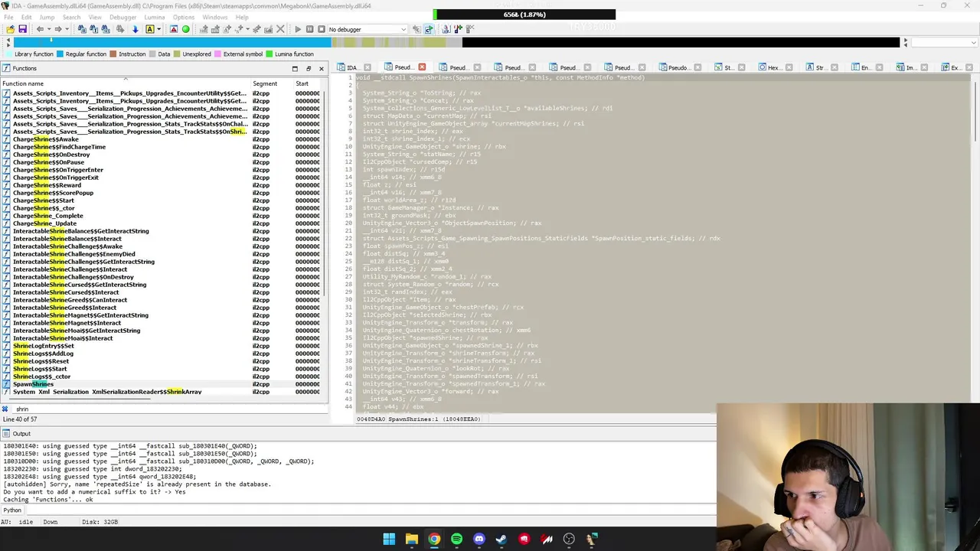Open File Explorer from the taskbar
This screenshot has height=551, width=980.
click(411, 539)
